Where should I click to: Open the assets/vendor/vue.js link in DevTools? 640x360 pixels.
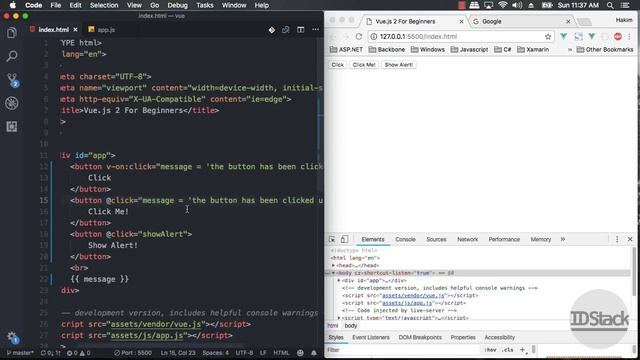(x=413, y=296)
